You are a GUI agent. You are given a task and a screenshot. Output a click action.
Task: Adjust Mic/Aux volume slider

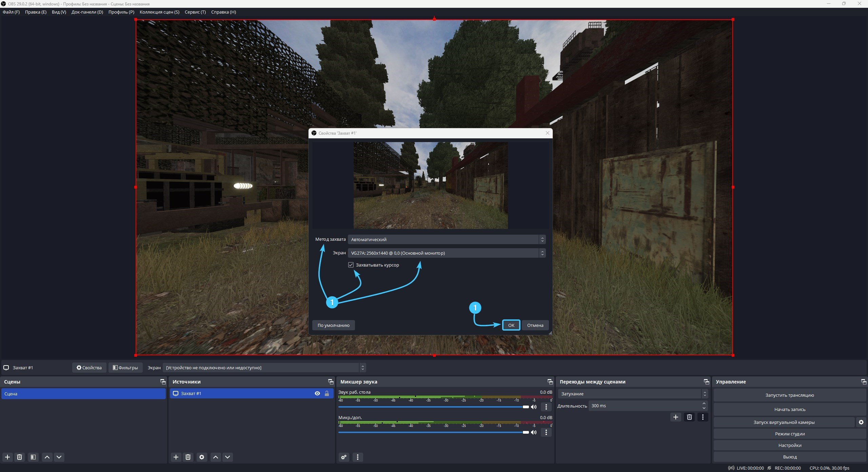pos(434,432)
